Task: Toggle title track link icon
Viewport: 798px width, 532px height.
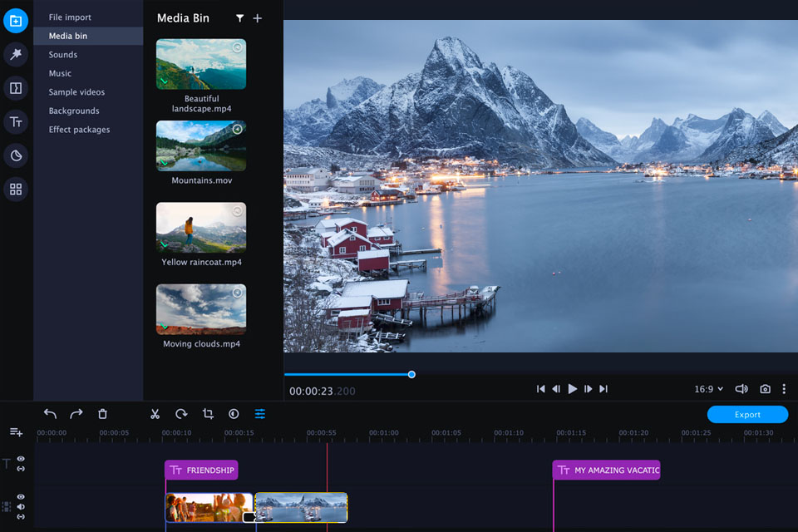Action: coord(21,468)
